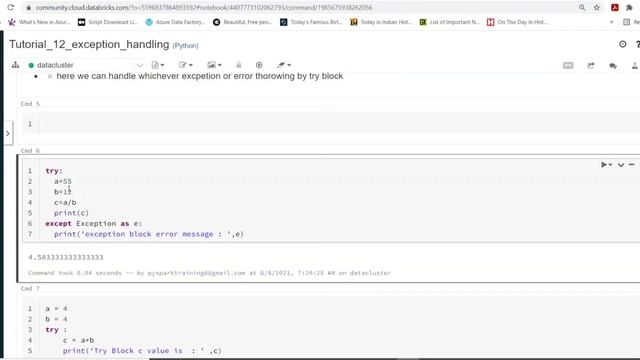Open the "What's New in Azur..." bookmark

click(x=39, y=22)
